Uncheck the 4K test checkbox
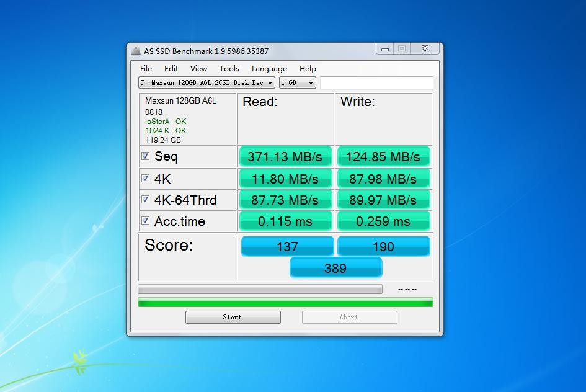Screen dimensions: 586x392 pos(145,179)
